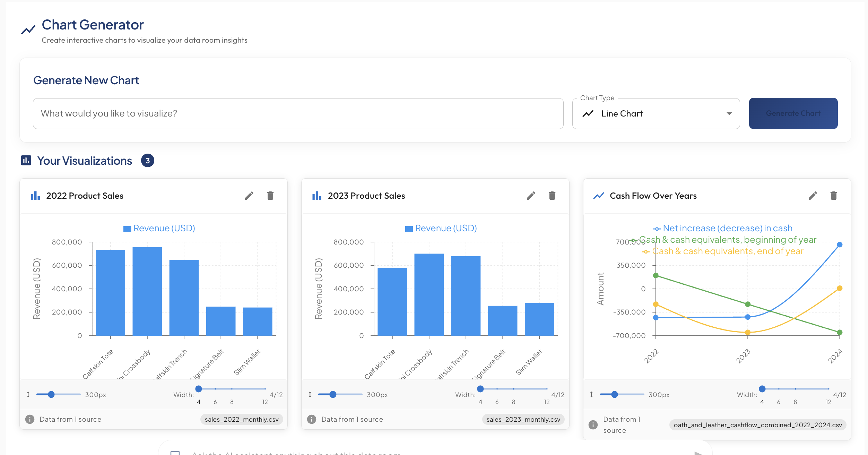The image size is (868, 455).
Task: Click the oath_and_leather_cashflow_combined_2022_2024.csv source chip
Action: (758, 425)
